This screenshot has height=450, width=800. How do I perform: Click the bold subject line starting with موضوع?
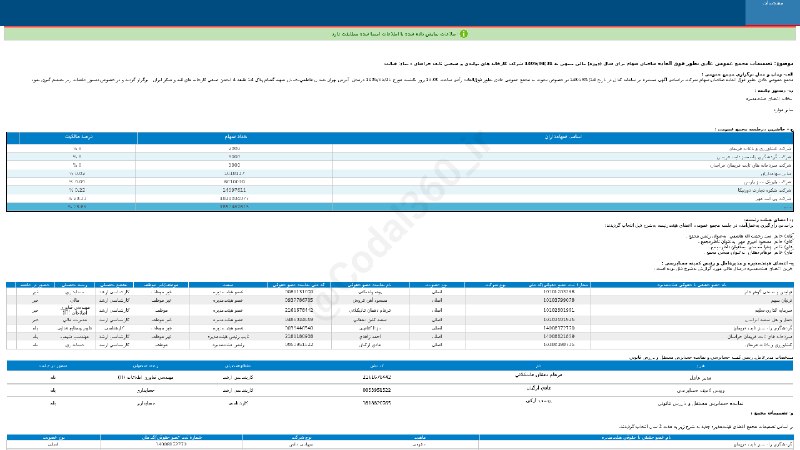588,63
